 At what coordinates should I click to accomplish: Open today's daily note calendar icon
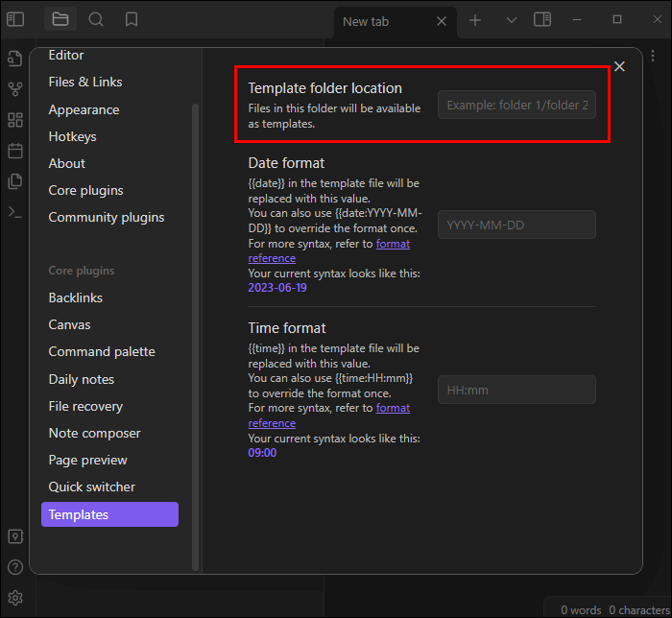[x=14, y=151]
